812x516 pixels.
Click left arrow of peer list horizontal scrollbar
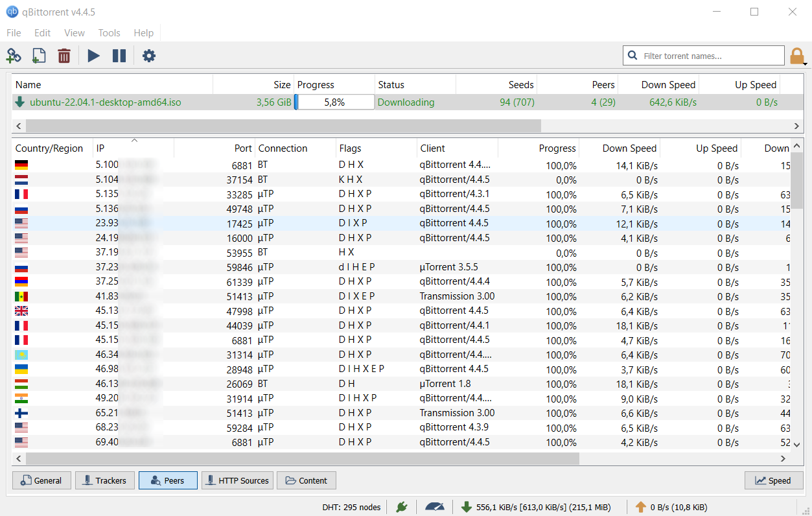click(x=19, y=458)
